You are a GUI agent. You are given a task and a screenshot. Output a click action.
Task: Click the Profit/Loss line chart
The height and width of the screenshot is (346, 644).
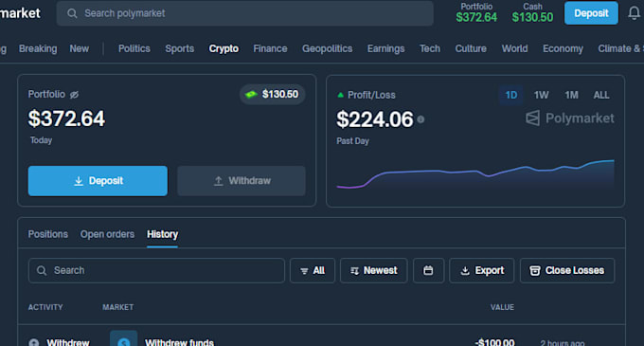point(475,174)
